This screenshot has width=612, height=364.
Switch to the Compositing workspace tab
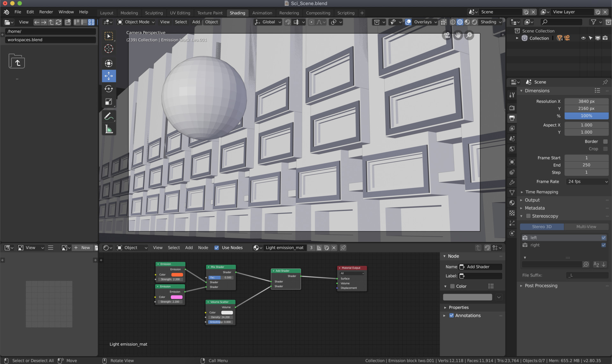318,13
